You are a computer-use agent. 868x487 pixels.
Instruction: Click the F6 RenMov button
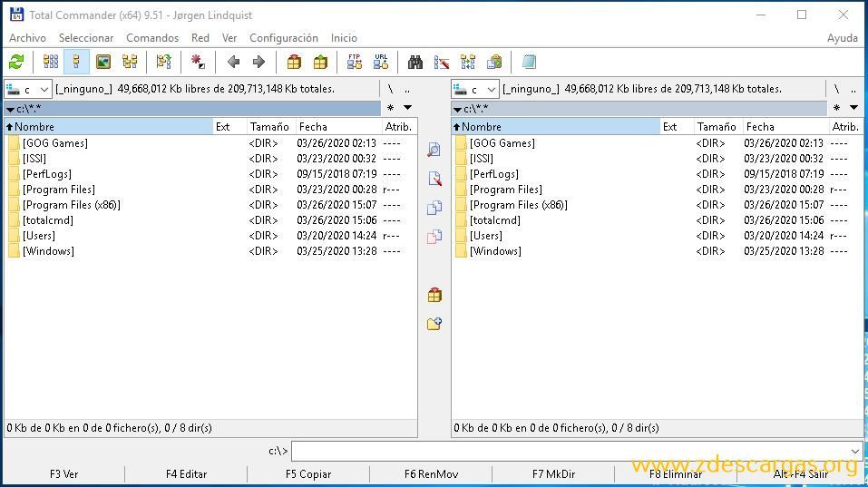point(431,474)
